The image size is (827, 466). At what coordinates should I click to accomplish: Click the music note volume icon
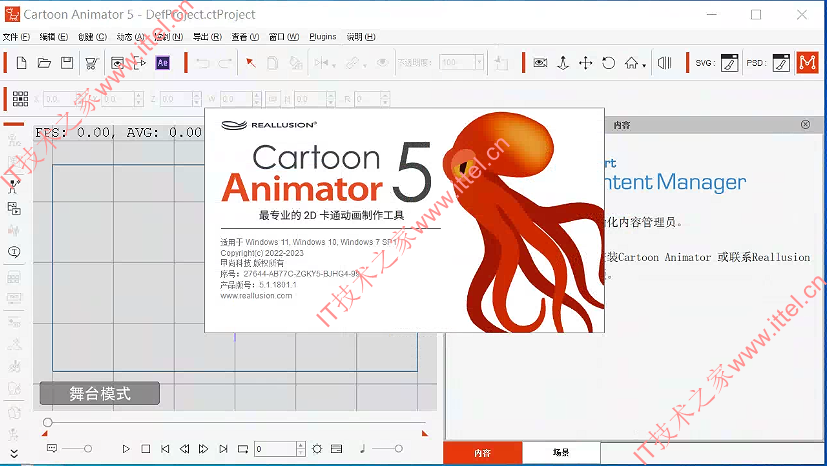tap(362, 449)
